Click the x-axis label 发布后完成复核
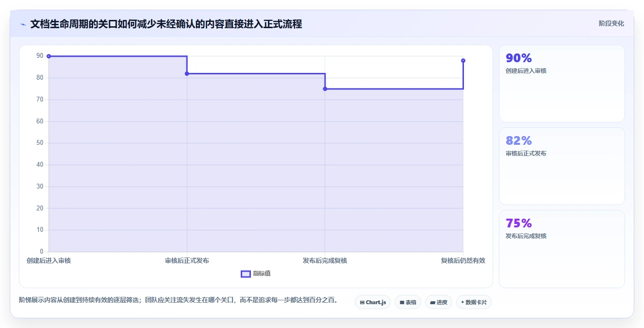Screen dimensions: 644x328 (x=325, y=260)
